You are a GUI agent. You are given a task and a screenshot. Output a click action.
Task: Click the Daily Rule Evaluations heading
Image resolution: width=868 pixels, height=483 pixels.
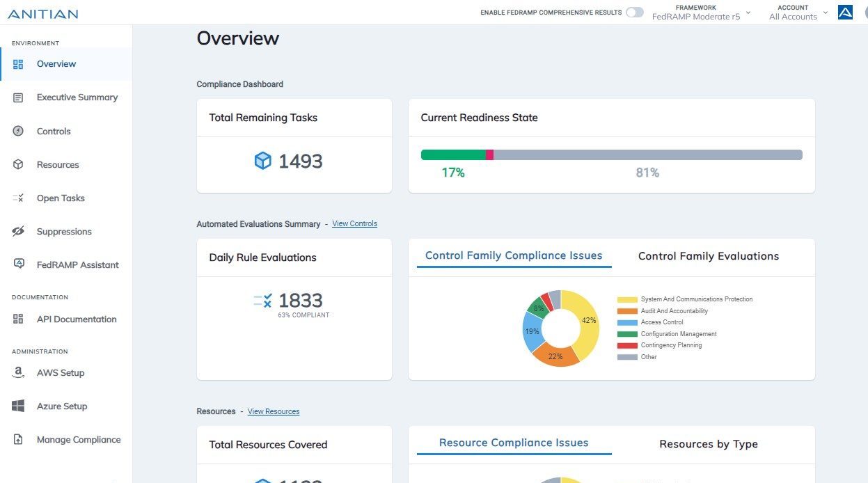(x=262, y=258)
